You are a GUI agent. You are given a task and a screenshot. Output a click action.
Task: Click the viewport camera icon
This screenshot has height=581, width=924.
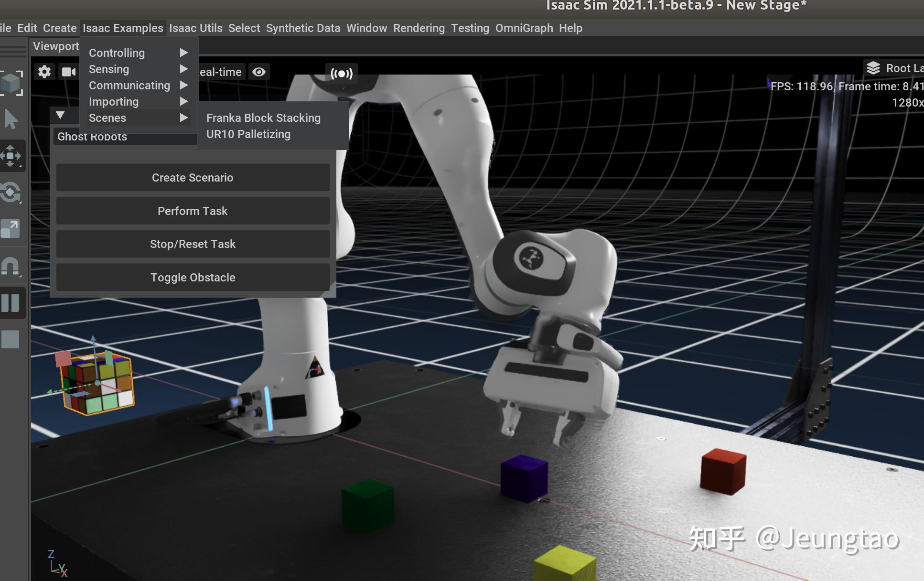(68, 72)
